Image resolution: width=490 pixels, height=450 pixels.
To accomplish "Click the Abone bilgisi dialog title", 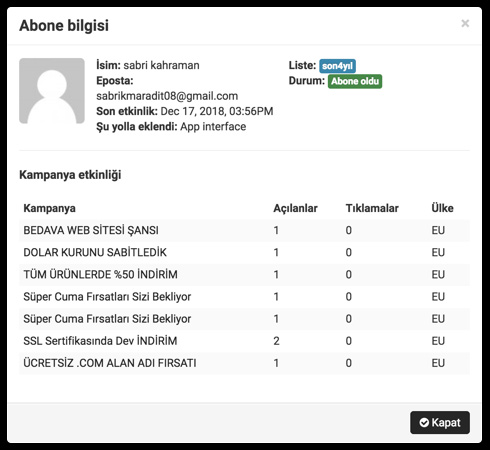I will tap(64, 26).
